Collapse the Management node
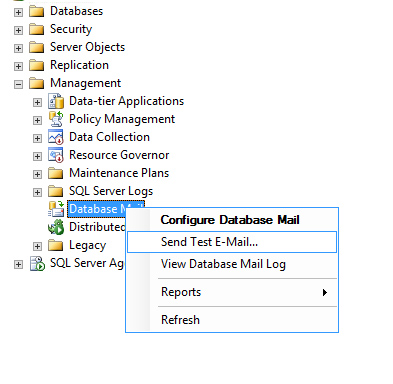 tap(18, 84)
